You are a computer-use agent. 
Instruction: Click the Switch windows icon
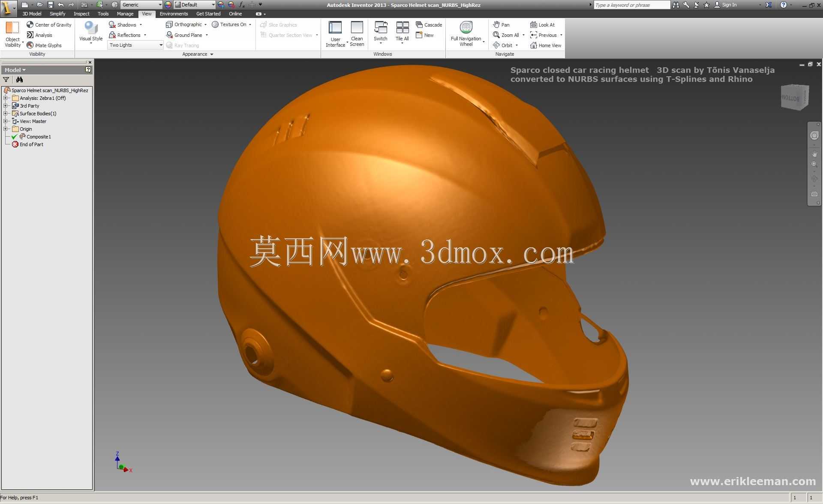coord(381,27)
